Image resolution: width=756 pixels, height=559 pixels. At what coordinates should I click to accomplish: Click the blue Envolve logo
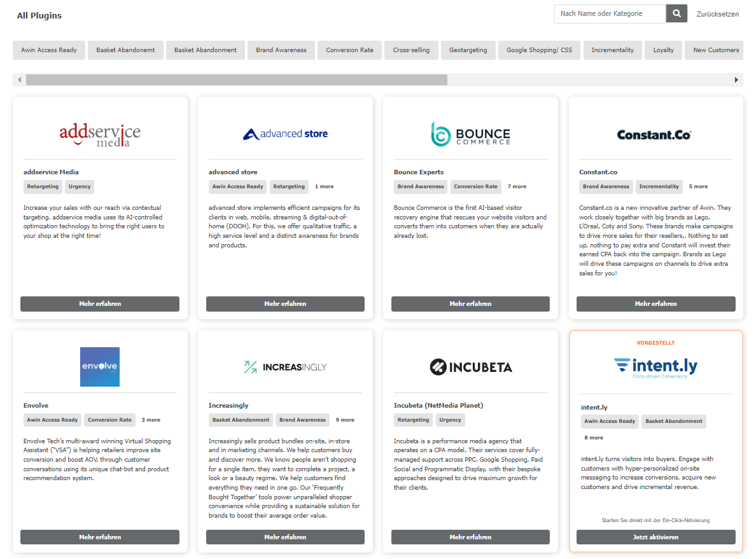point(100,367)
